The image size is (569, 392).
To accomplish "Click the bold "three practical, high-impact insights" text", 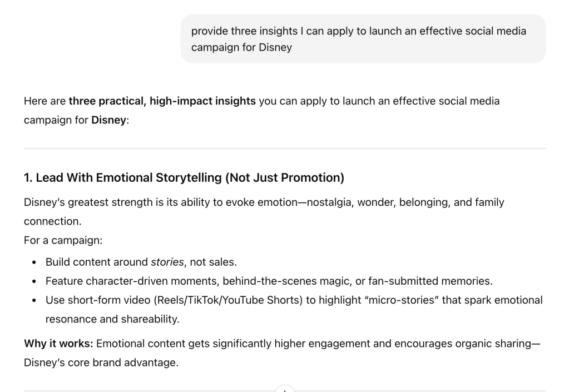I will point(162,101).
